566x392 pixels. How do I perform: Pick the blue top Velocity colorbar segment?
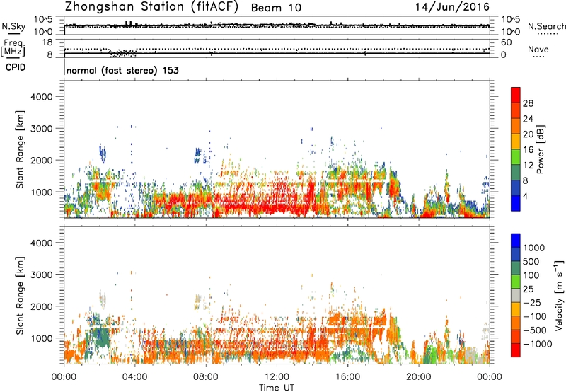(516, 241)
